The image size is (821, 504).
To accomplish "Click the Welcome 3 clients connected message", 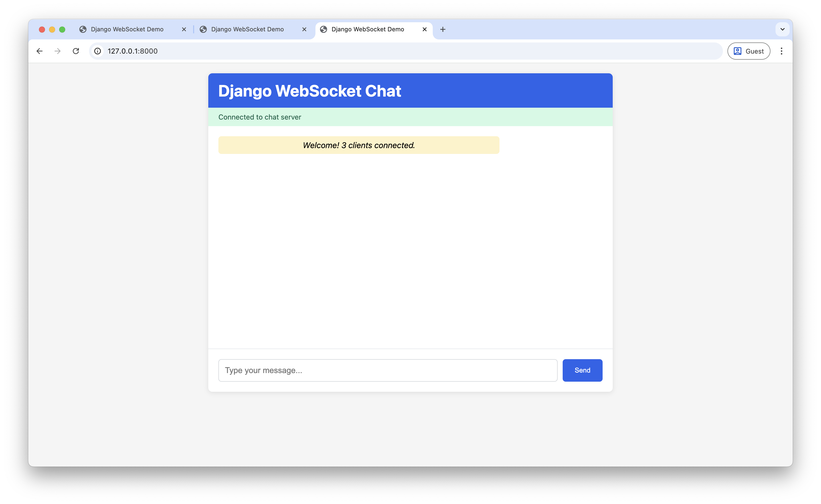I will (x=359, y=145).
